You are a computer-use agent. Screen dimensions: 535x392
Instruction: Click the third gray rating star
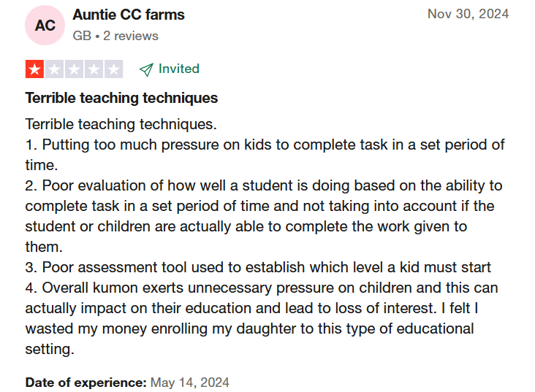tap(74, 69)
